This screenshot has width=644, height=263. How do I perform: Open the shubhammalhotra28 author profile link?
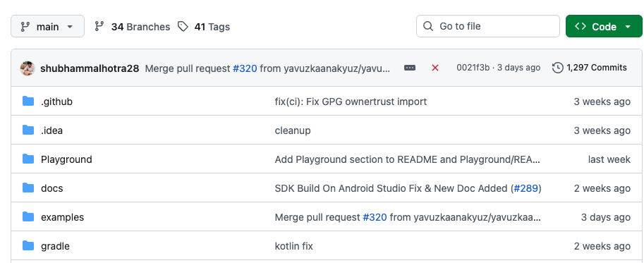[x=90, y=68]
